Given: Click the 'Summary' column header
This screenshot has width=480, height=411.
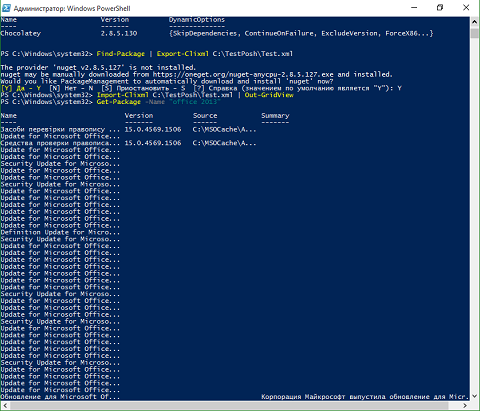Looking at the screenshot, I should (275, 116).
